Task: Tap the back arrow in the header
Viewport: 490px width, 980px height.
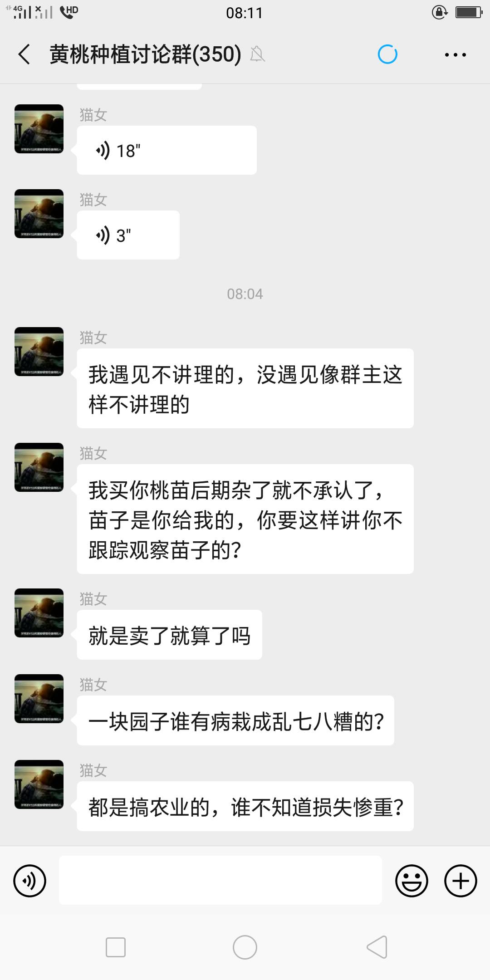Action: tap(24, 54)
